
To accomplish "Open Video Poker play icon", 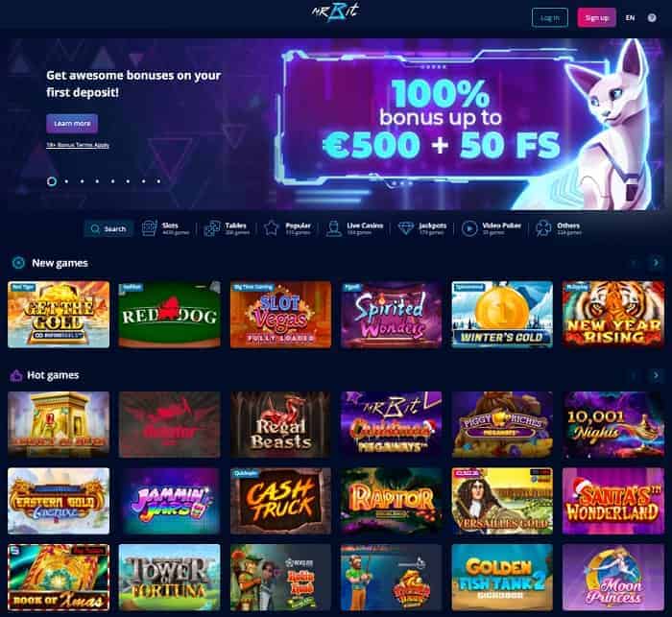I will [x=469, y=228].
